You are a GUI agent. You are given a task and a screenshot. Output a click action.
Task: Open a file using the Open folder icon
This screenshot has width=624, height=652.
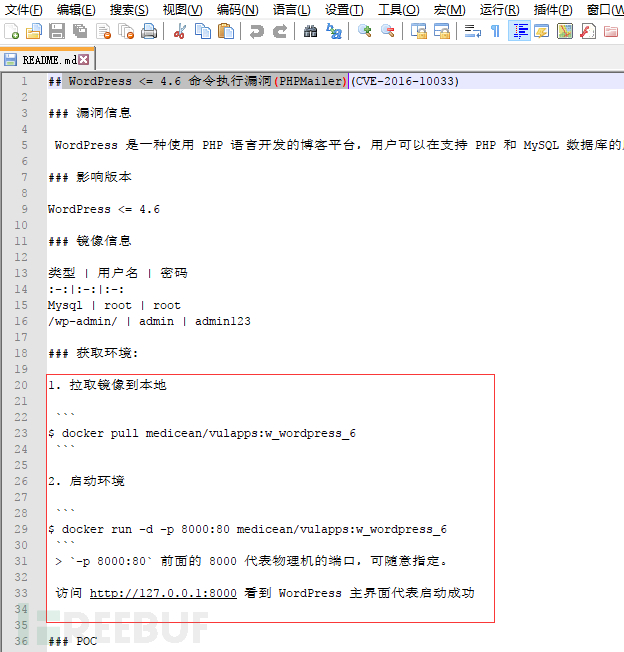pyautogui.click(x=34, y=31)
